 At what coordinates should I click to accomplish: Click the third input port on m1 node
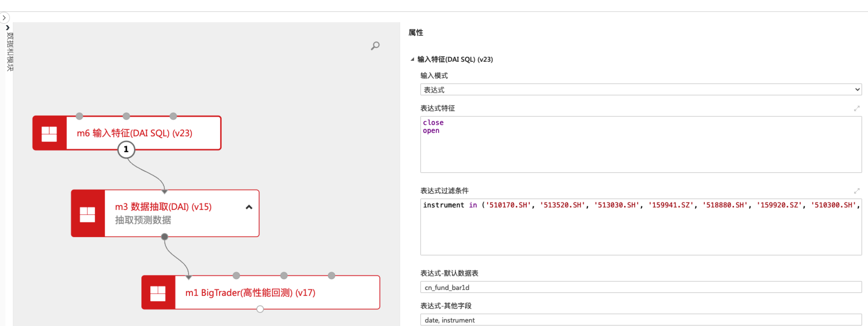(284, 276)
